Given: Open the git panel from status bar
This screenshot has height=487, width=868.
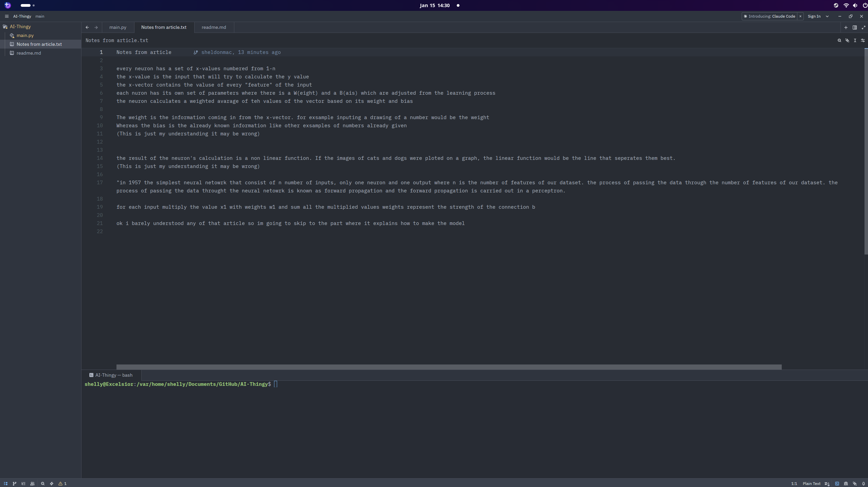Looking at the screenshot, I should pos(14,484).
